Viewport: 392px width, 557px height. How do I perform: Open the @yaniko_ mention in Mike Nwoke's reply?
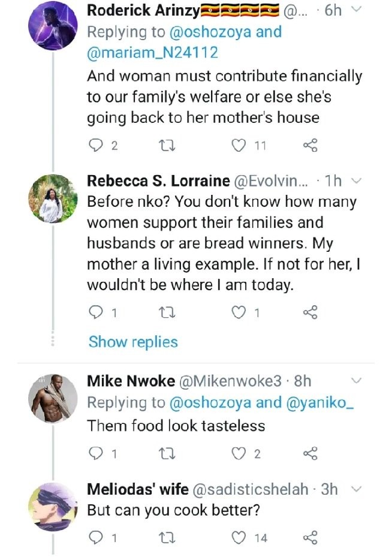coord(319,402)
